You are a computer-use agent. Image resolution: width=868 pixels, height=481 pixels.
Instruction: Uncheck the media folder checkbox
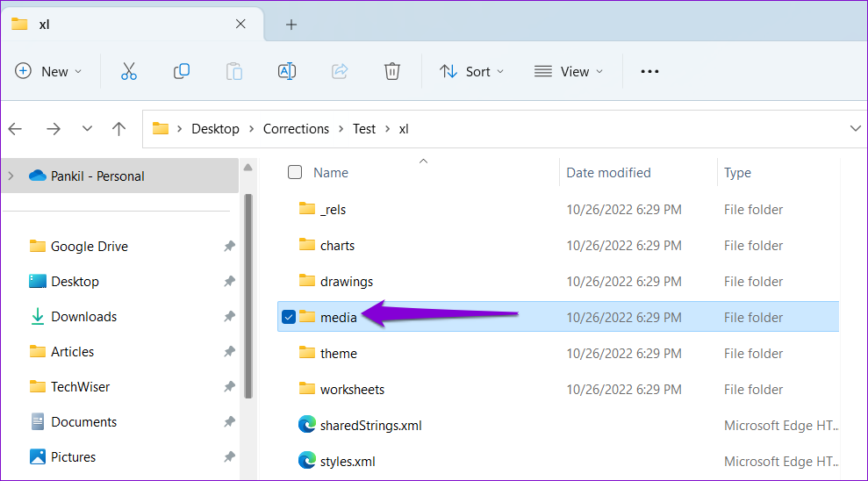289,317
